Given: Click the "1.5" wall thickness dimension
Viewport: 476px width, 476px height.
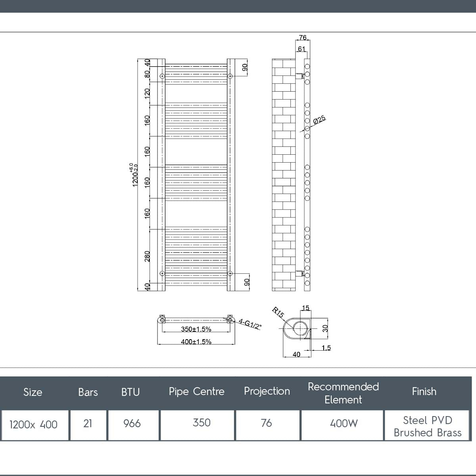Looking at the screenshot, I should tap(326, 348).
